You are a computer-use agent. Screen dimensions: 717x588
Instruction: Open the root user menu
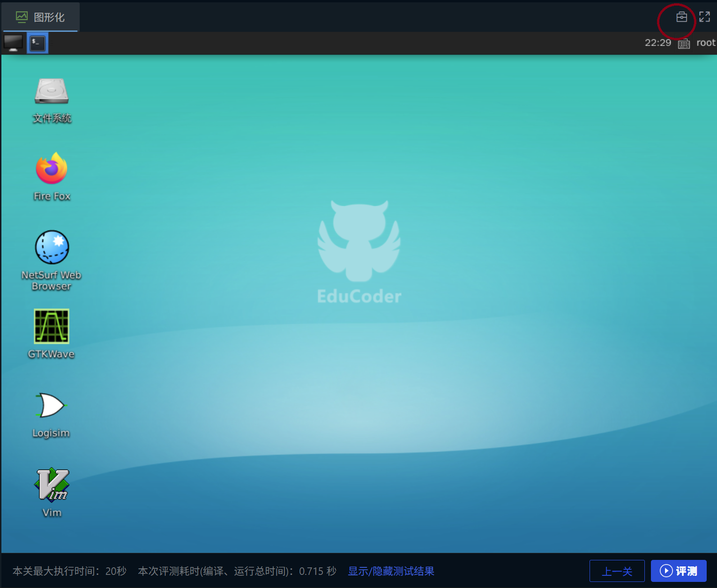pos(706,43)
